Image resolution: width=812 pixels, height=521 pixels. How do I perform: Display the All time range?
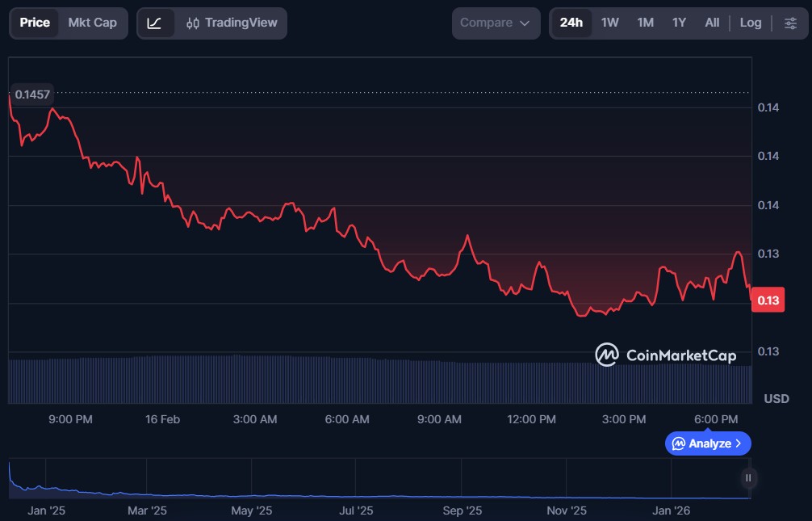pyautogui.click(x=712, y=23)
